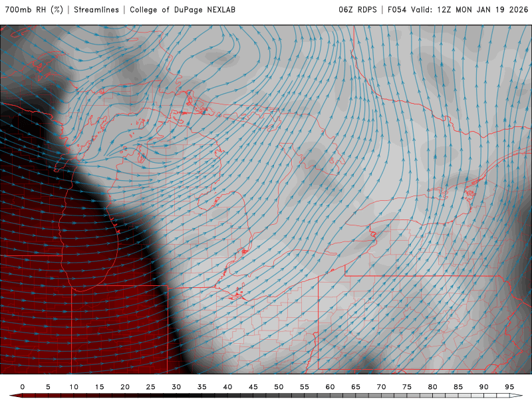Image resolution: width=532 pixels, height=399 pixels.
Task: Click the "60" label on the color scale
Action: (330, 387)
